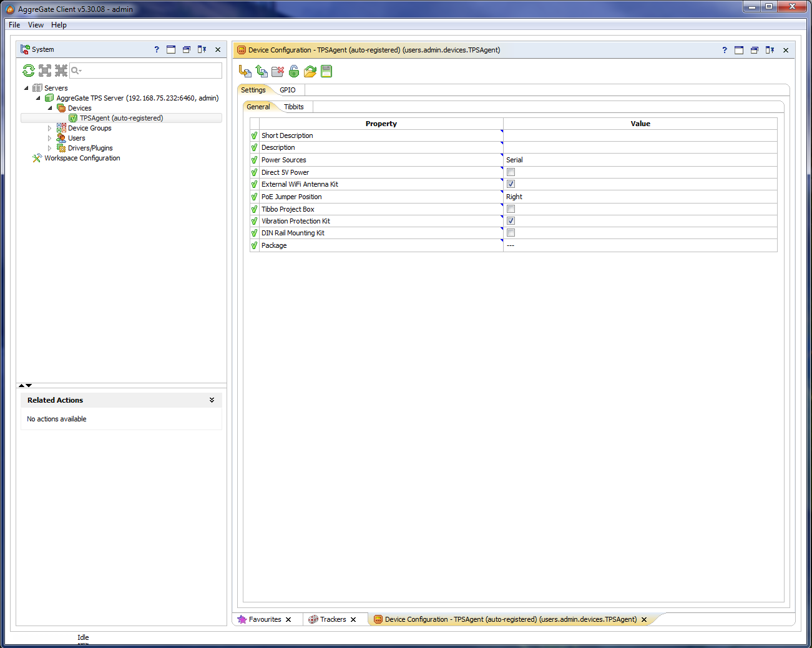Enable the Tibbo Project Box checkbox
This screenshot has width=812, height=648.
click(511, 209)
